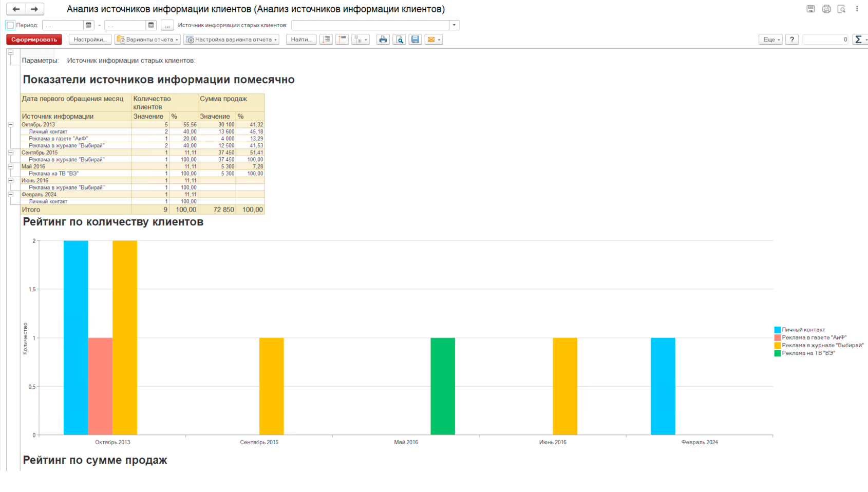
Task: Collapse the Май 2016 group
Action: click(10, 166)
